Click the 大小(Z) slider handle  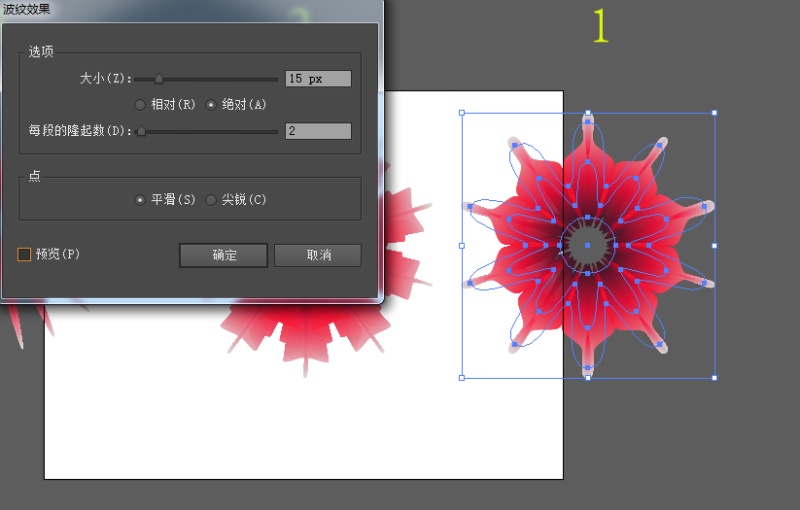pos(159,79)
